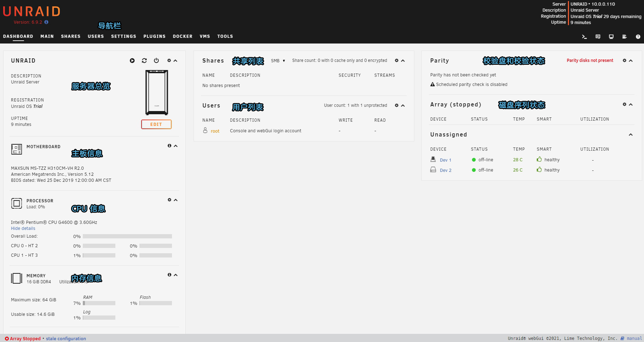
Task: Click the version info icon near 6.9.2
Action: pyautogui.click(x=46, y=22)
